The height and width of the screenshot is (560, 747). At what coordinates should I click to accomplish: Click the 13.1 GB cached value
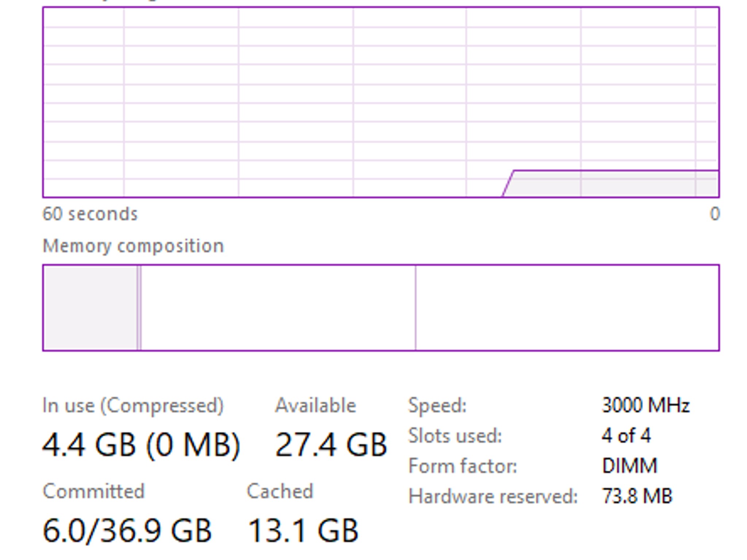pyautogui.click(x=303, y=530)
